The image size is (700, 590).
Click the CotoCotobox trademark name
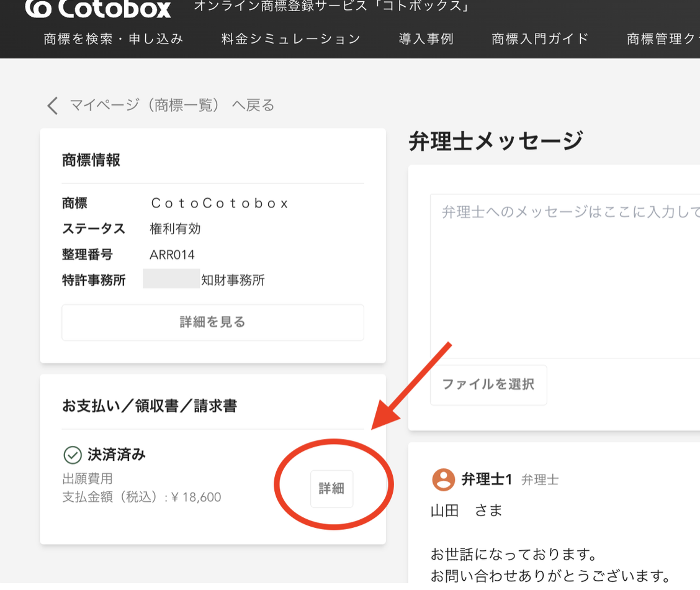pyautogui.click(x=220, y=203)
